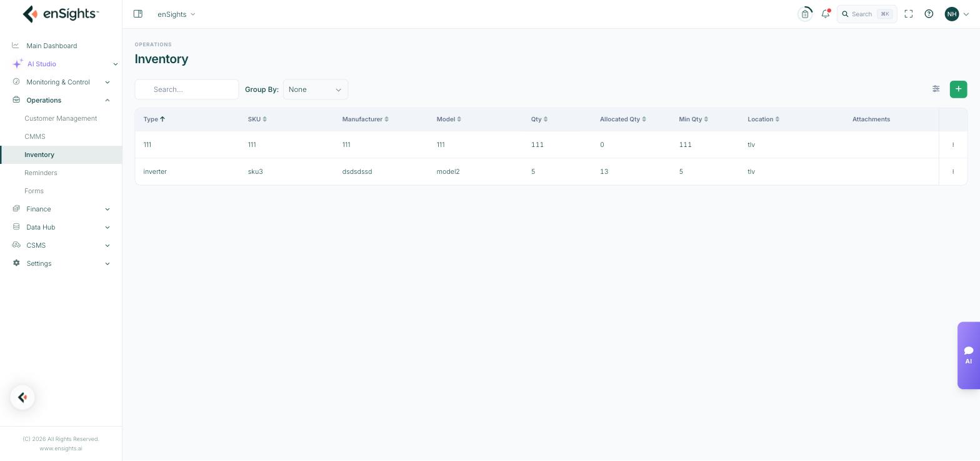
Task: Sort table by Allocated Qty column
Action: pyautogui.click(x=623, y=119)
